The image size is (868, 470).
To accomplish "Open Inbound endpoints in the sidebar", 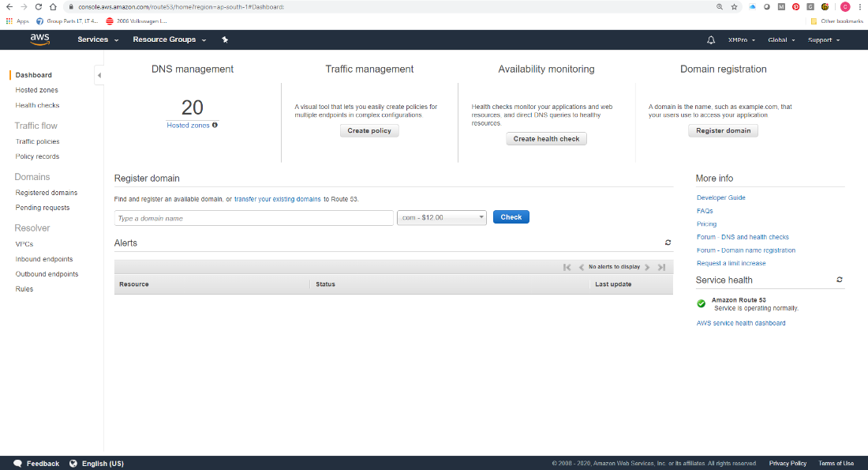I will pyautogui.click(x=43, y=259).
